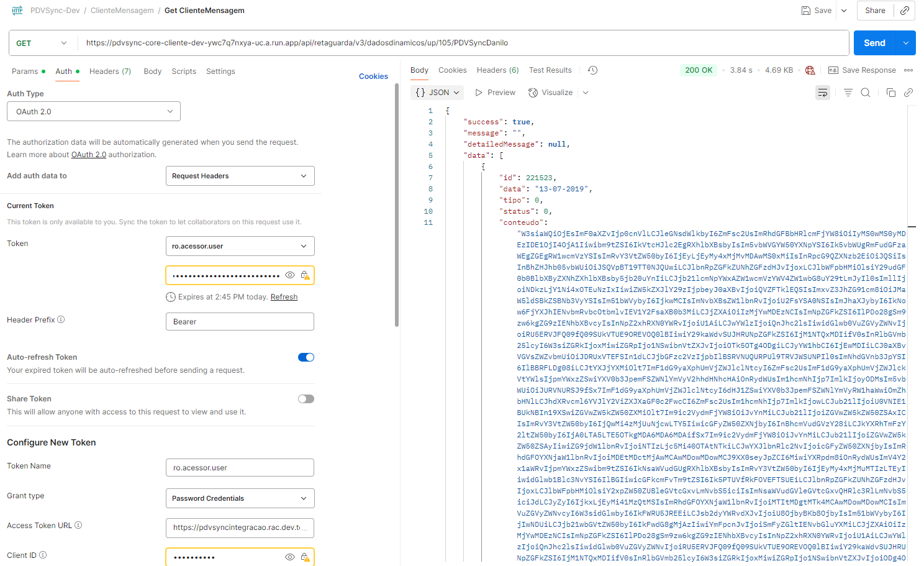This screenshot has height=566, width=924.
Task: Open the Test Results tab
Action: click(550, 70)
